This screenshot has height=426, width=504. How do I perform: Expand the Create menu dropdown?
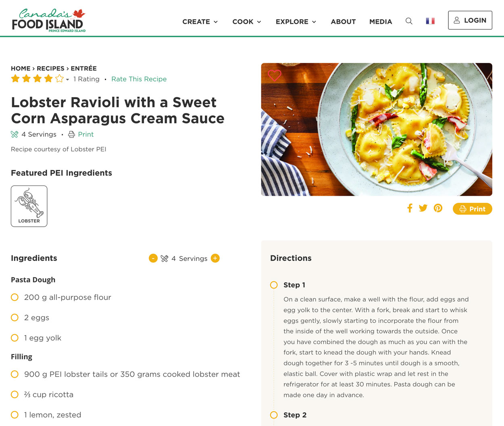pyautogui.click(x=200, y=22)
